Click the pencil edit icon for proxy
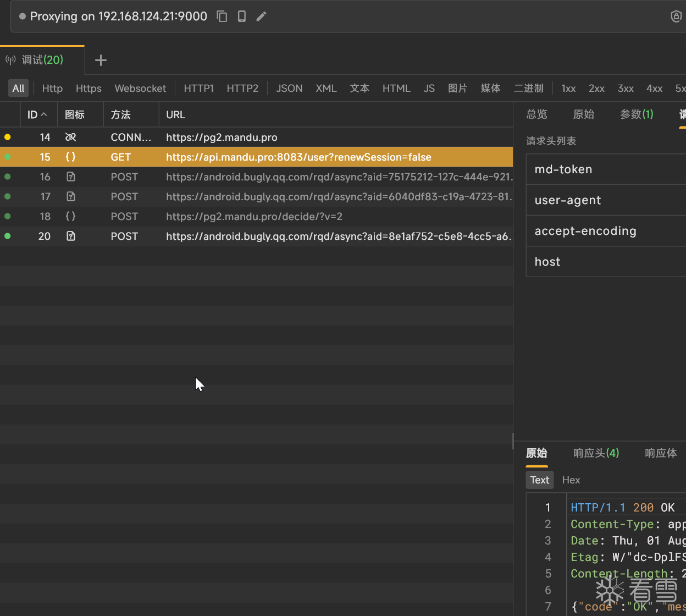Viewport: 686px width, 616px height. pos(262,16)
